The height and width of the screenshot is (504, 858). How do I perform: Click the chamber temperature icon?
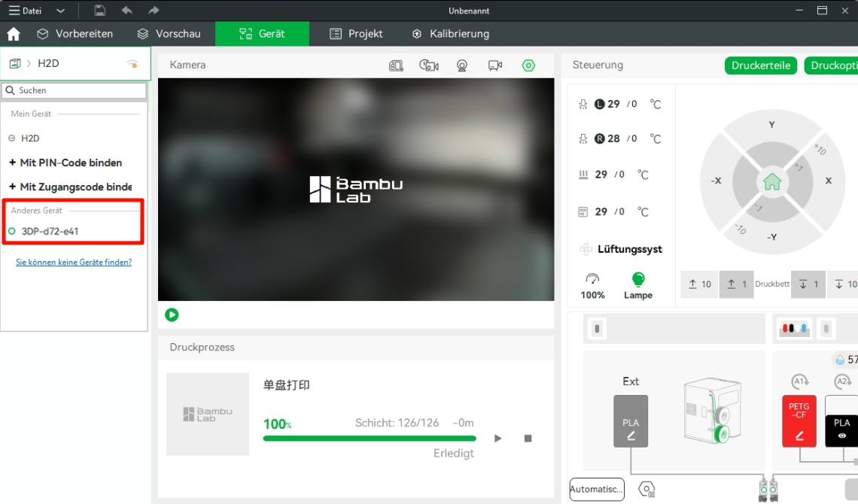583,212
